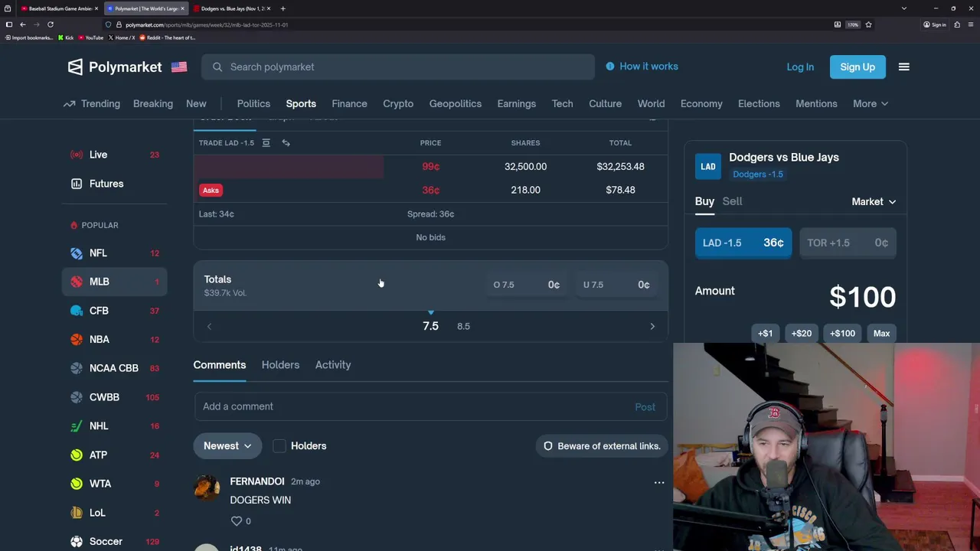Viewport: 980px width, 551px height.
Task: Switch to Sell mode
Action: coord(732,201)
